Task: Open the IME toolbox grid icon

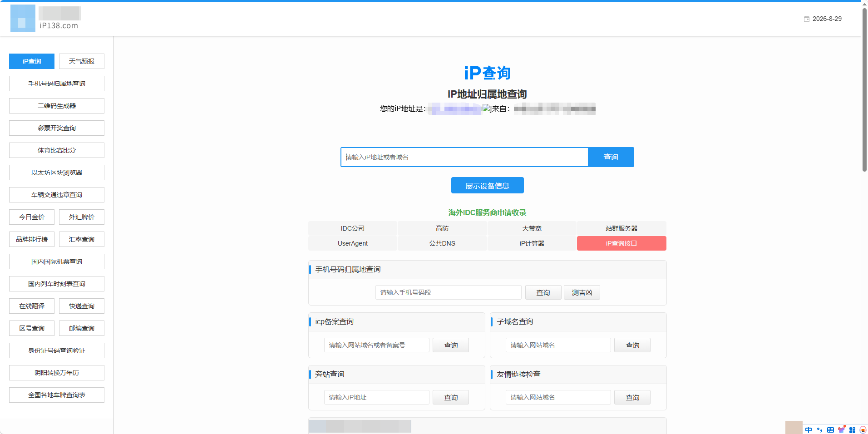Action: click(x=852, y=429)
